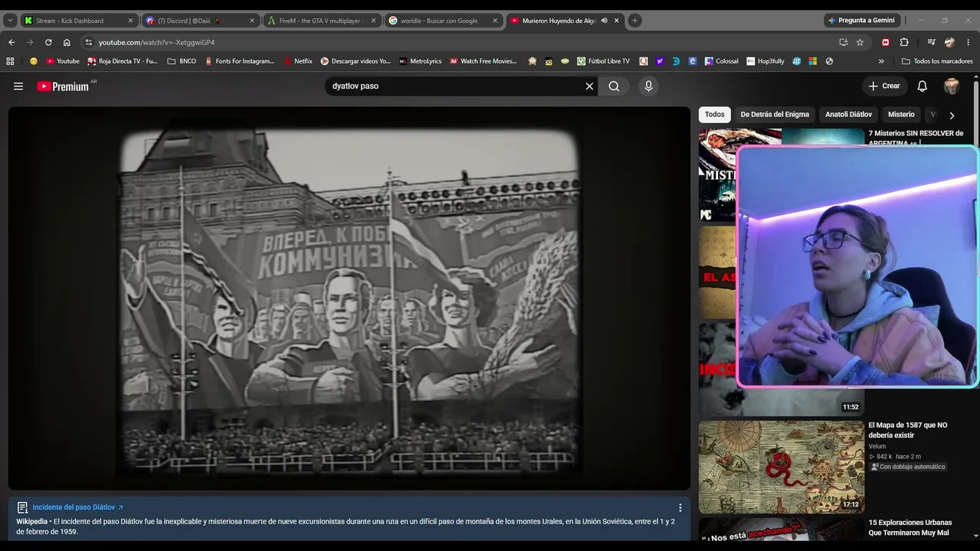Screen dimensions: 980x551
Task: Open 15 Exploraciones Urbanas video title
Action: (910, 528)
